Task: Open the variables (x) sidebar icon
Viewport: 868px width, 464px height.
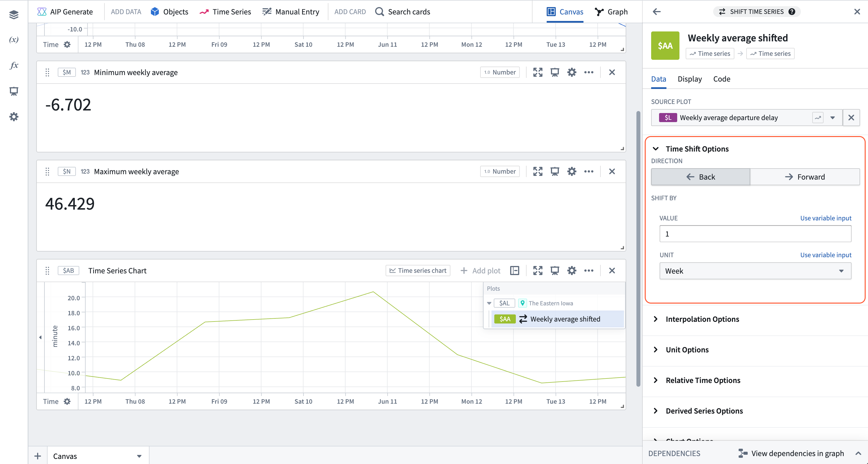Action: 14,40
